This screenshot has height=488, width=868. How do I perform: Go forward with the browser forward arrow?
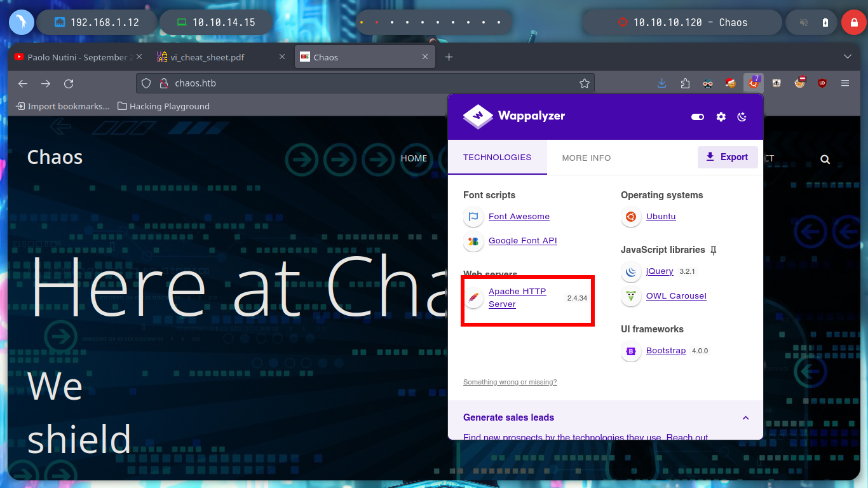tap(46, 83)
